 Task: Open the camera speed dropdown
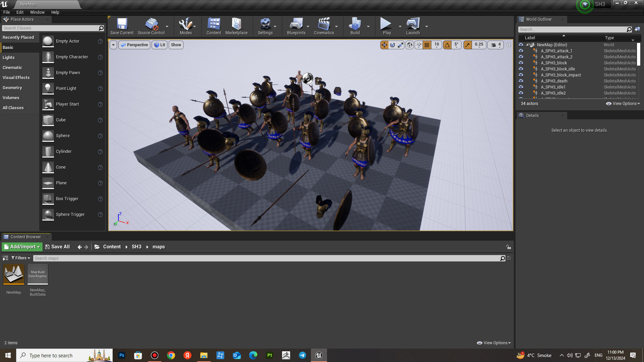tap(496, 45)
